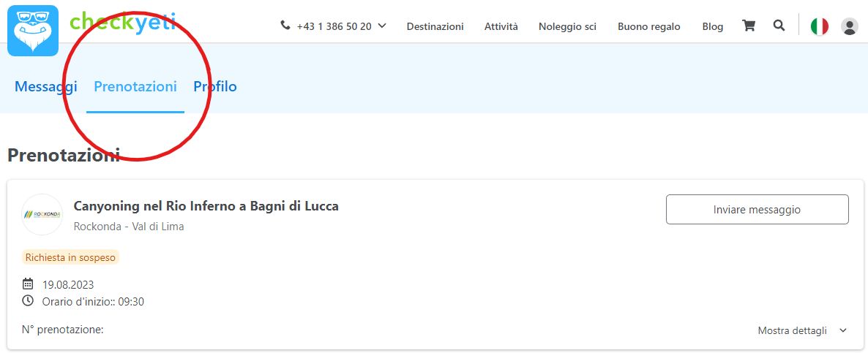868x353 pixels.
Task: Open the Destinazioni menu
Action: point(435,26)
